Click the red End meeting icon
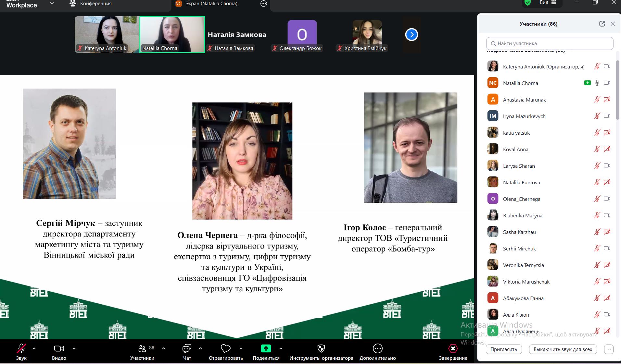 (453, 349)
